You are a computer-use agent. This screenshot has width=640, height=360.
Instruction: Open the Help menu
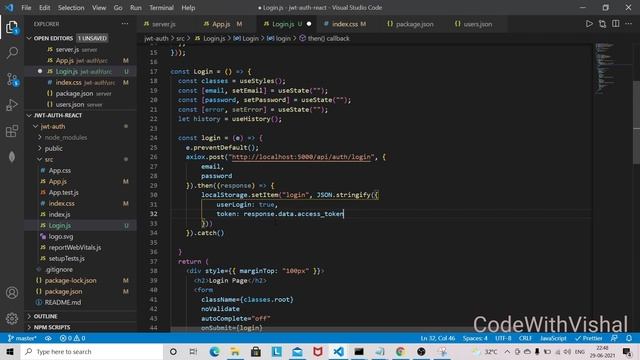188,8
